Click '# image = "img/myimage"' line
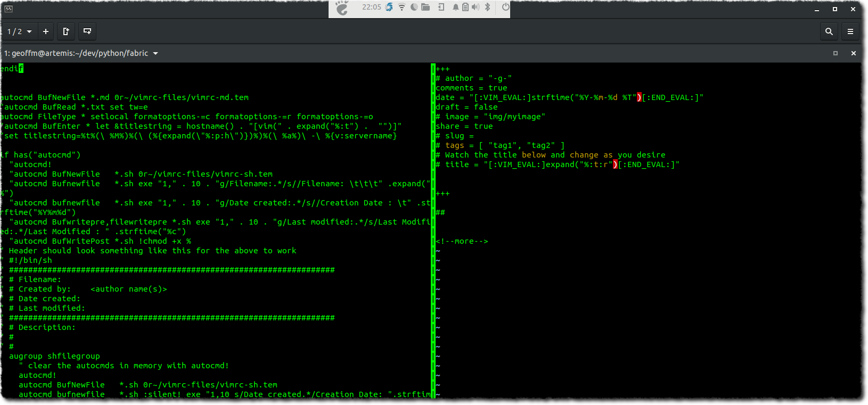This screenshot has height=405, width=868. click(490, 117)
